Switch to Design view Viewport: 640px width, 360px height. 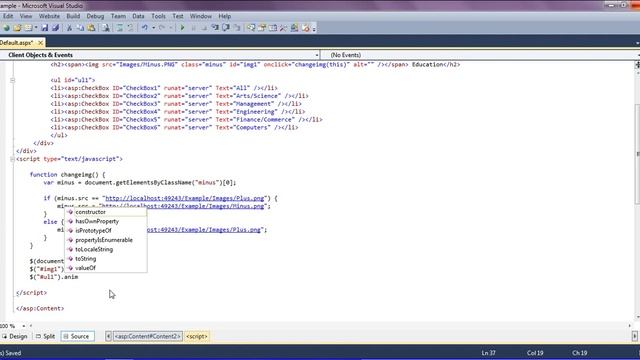click(15, 336)
